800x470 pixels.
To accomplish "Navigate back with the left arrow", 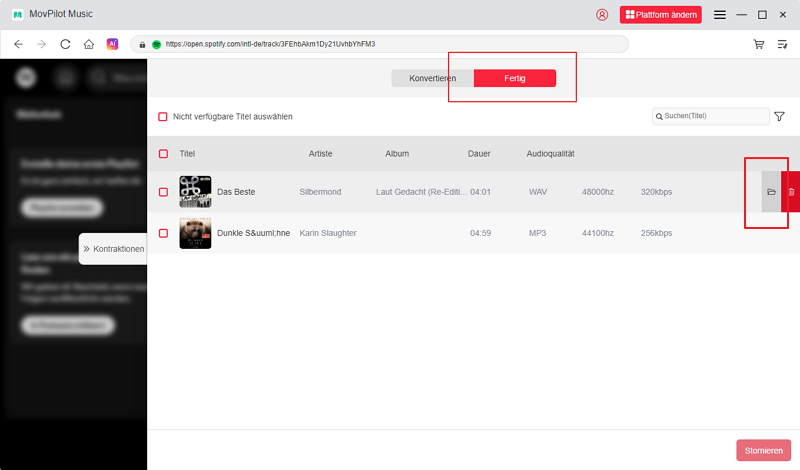I will click(18, 44).
